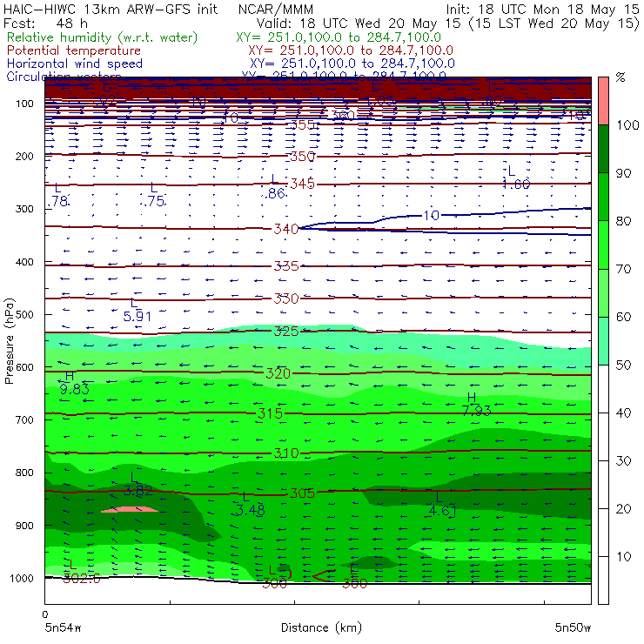Click the '700' tick on the pressure axis
The height and width of the screenshot is (644, 644).
point(24,419)
